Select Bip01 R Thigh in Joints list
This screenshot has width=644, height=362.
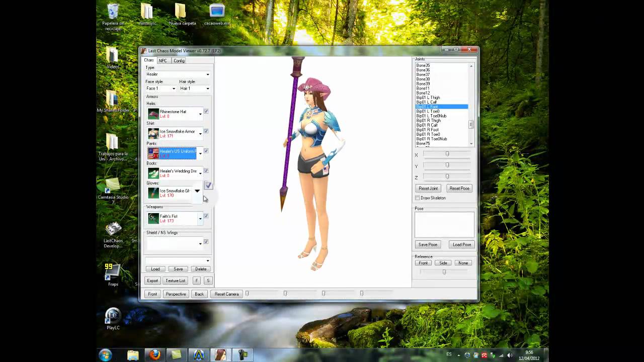(x=429, y=121)
